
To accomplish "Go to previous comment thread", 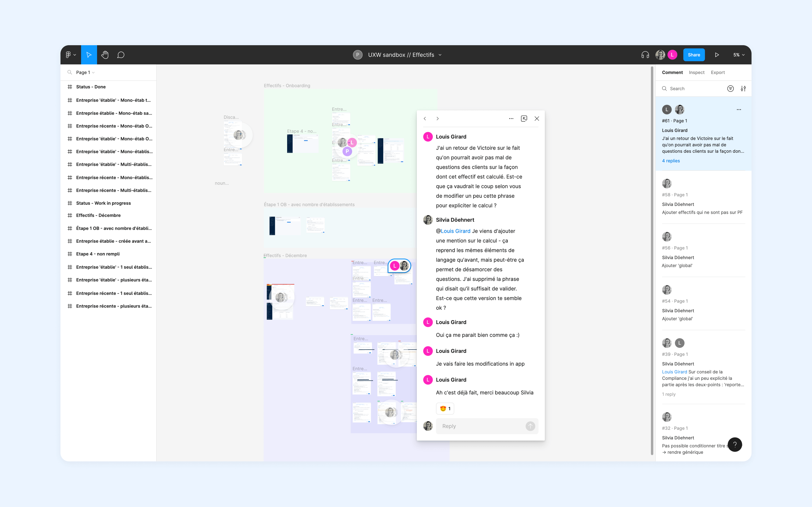I will [x=425, y=118].
